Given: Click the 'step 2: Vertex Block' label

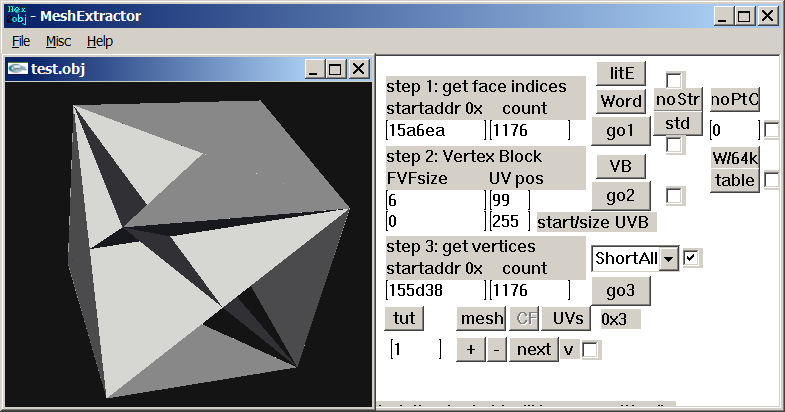Looking at the screenshot, I should click(464, 157).
